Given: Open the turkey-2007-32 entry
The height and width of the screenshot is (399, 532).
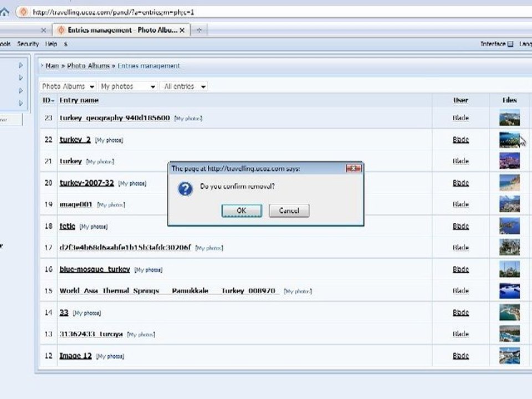Looking at the screenshot, I should click(86, 183).
